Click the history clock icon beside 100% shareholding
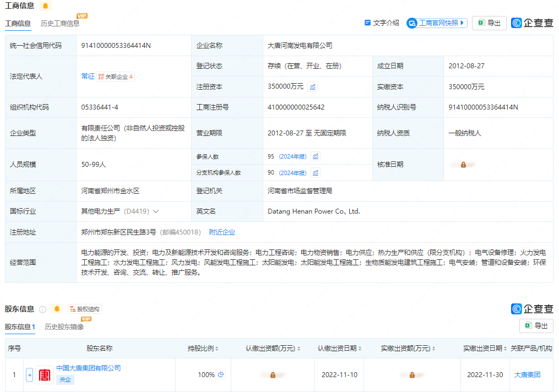Image resolution: width=559 pixels, height=392 pixels. (x=221, y=374)
